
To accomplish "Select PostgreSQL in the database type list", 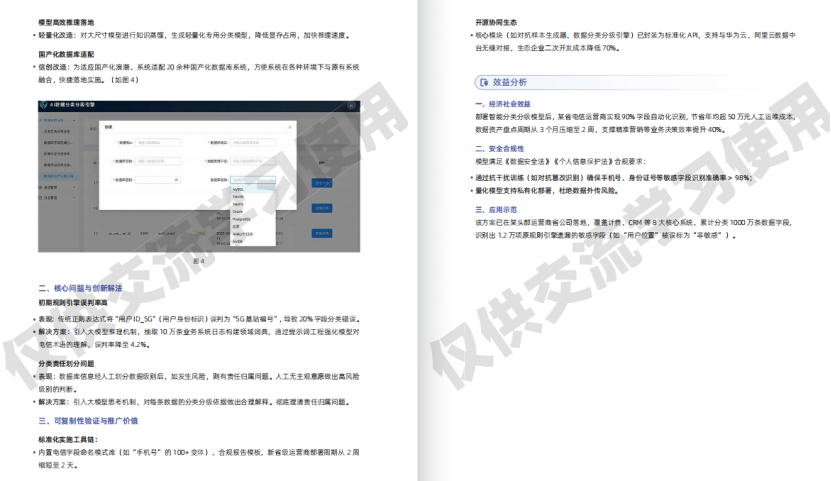I will [x=243, y=218].
